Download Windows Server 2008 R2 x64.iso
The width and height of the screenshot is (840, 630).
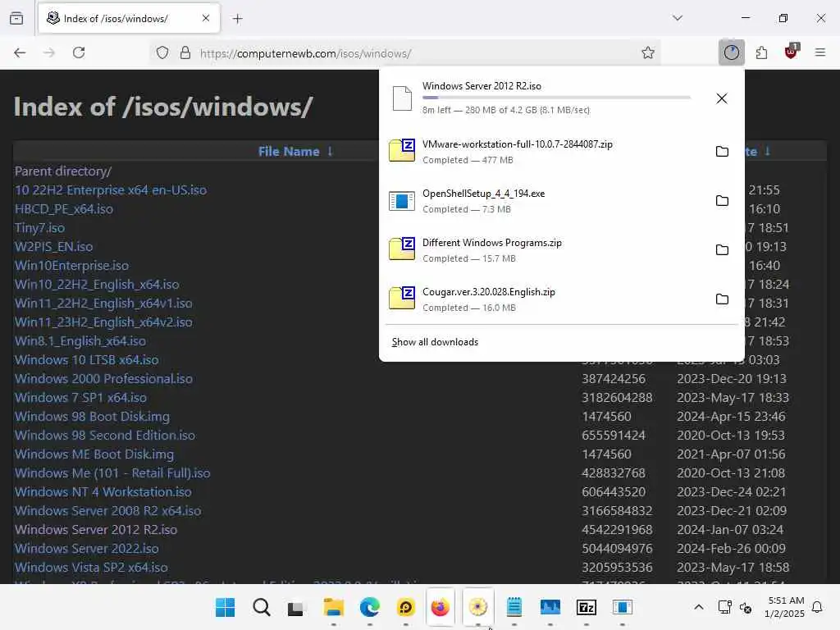click(108, 510)
